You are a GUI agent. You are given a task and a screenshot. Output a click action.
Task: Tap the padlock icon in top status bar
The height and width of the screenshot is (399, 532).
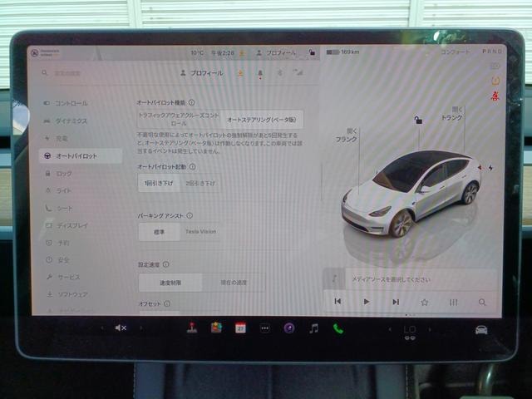[312, 52]
